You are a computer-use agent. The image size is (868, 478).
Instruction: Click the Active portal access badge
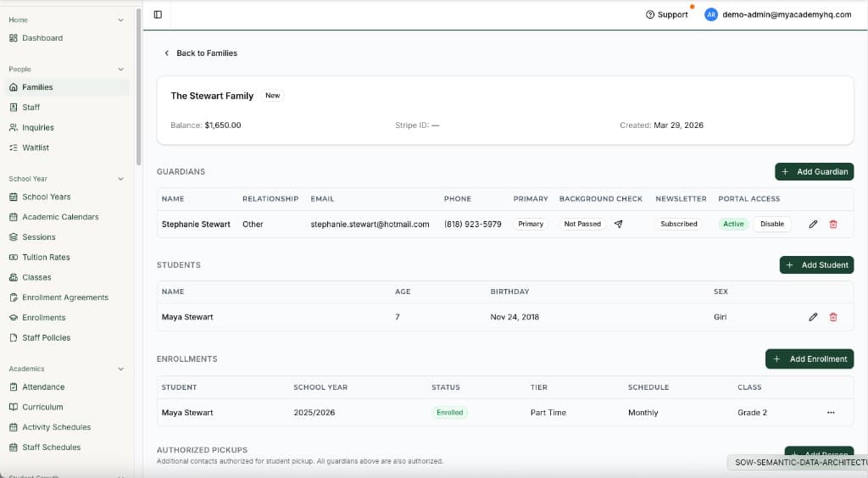[733, 224]
